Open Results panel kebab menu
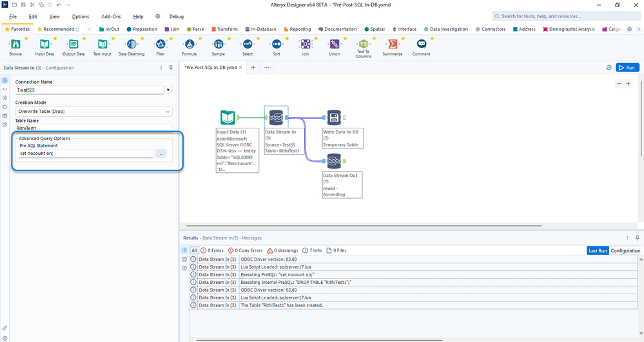This screenshot has height=342, width=644. (627, 238)
